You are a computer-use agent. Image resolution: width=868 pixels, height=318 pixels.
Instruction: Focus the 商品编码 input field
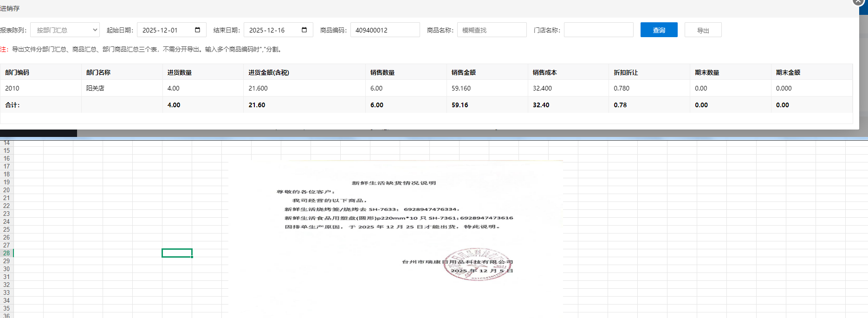385,30
